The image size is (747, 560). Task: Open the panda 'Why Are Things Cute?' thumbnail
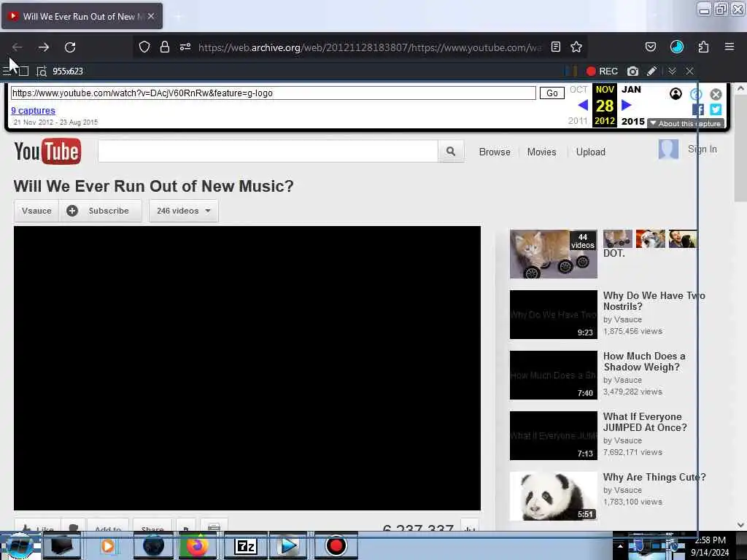coord(553,496)
